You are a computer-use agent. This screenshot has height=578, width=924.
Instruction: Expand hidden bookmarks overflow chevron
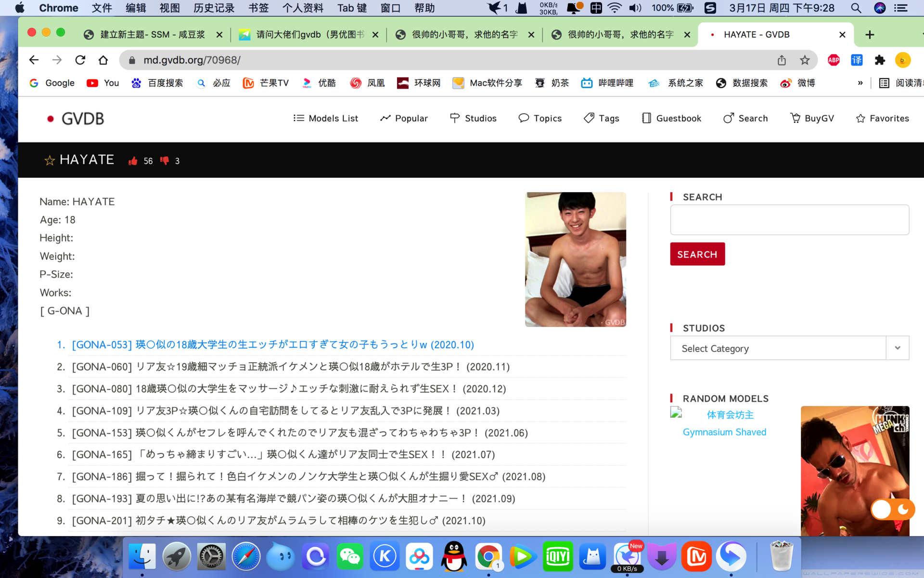[x=860, y=83]
